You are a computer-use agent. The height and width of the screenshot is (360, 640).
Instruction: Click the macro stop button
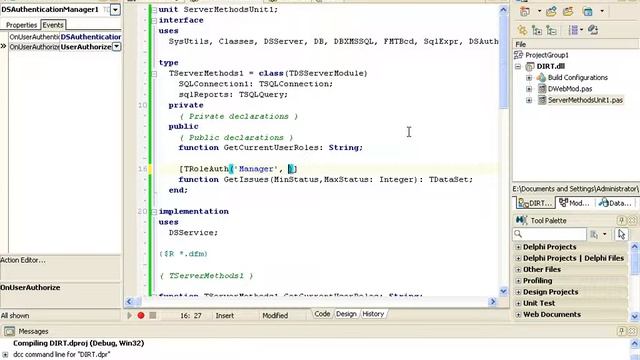click(153, 315)
